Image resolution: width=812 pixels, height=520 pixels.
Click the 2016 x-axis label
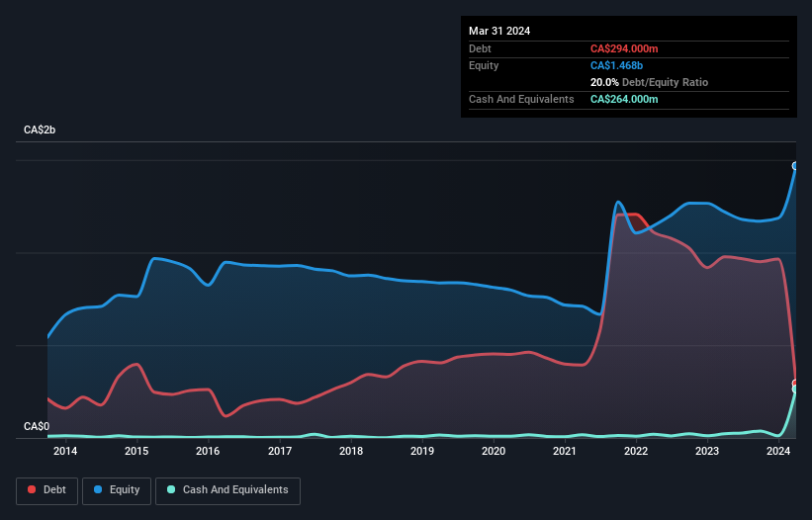208,451
